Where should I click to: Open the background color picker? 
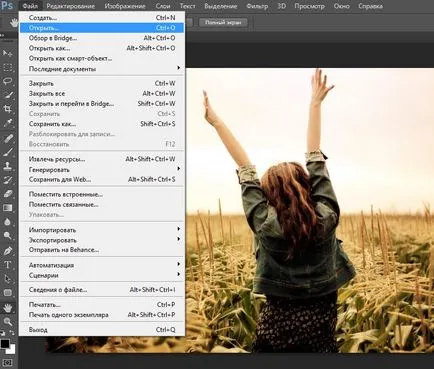12,350
